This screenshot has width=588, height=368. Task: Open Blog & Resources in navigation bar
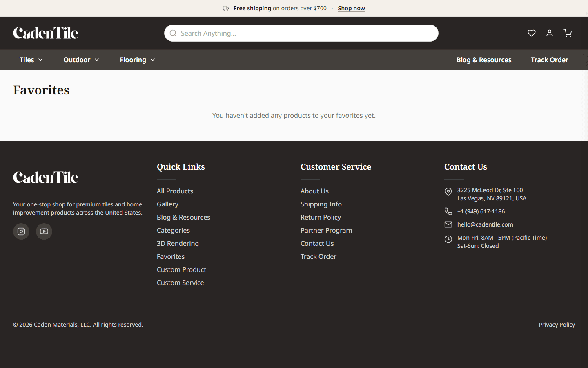pyautogui.click(x=484, y=60)
